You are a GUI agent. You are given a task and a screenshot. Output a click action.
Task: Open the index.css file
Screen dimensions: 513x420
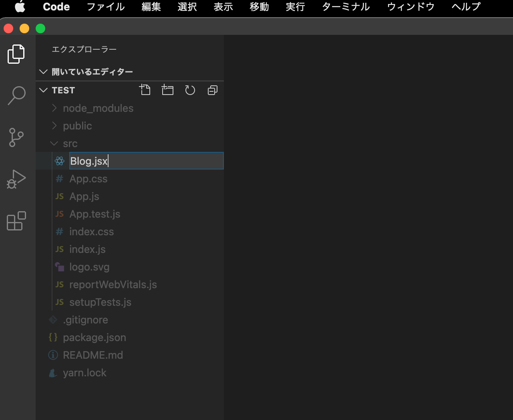[92, 232]
